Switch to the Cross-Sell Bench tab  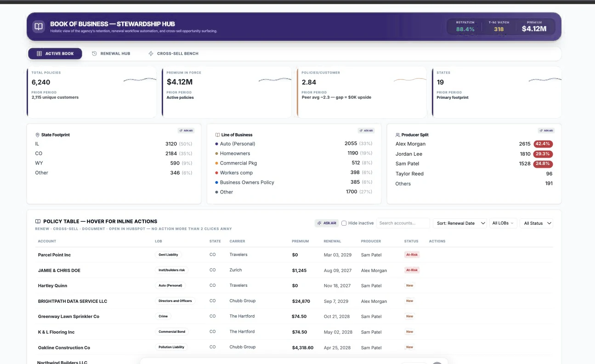point(173,54)
